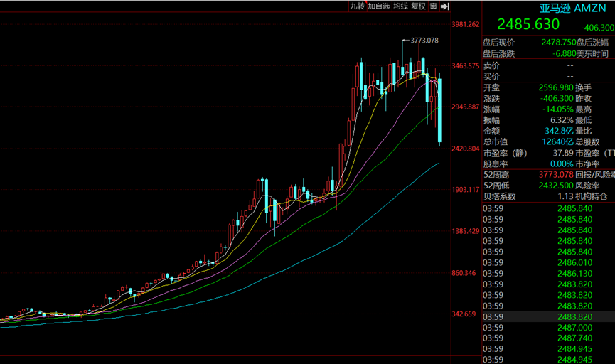
Task: Select the tick row priced 2486.010
Action: (548, 262)
